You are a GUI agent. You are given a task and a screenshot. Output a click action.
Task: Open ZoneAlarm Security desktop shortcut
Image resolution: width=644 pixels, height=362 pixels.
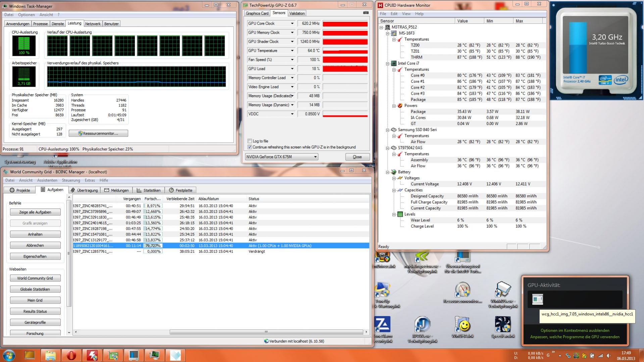tap(383, 329)
